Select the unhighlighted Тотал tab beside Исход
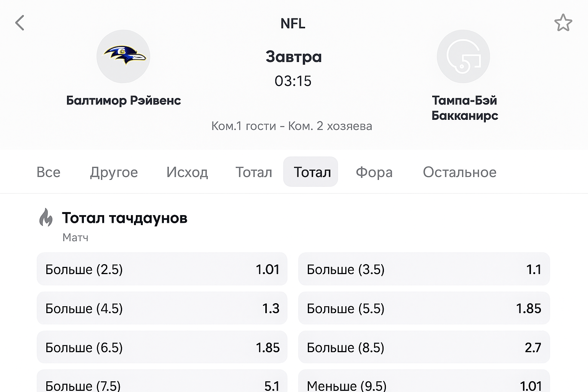The height and width of the screenshot is (392, 588). [x=253, y=172]
